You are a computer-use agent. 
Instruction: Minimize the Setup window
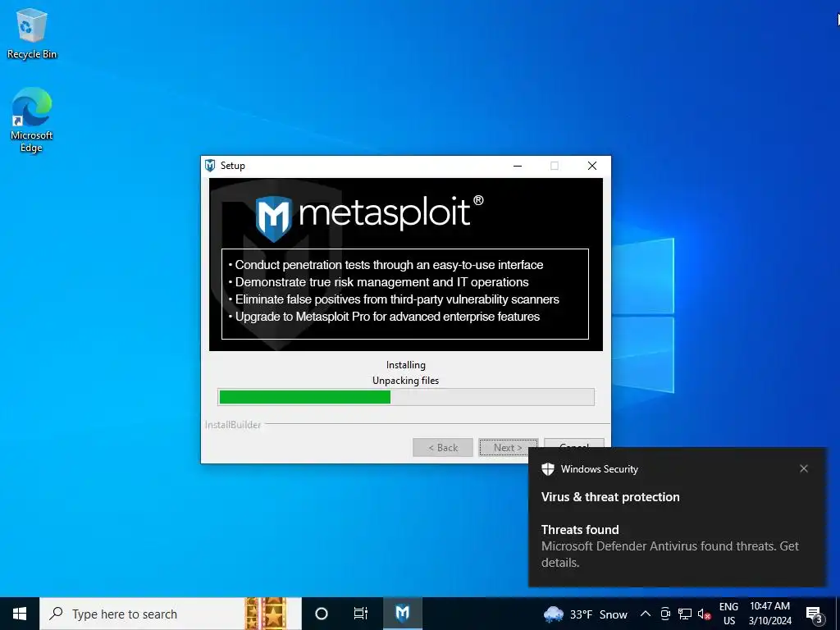pyautogui.click(x=518, y=166)
